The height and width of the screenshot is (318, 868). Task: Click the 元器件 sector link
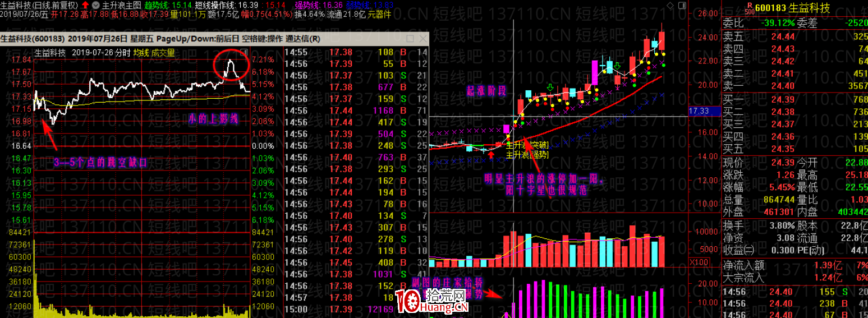pyautogui.click(x=379, y=14)
